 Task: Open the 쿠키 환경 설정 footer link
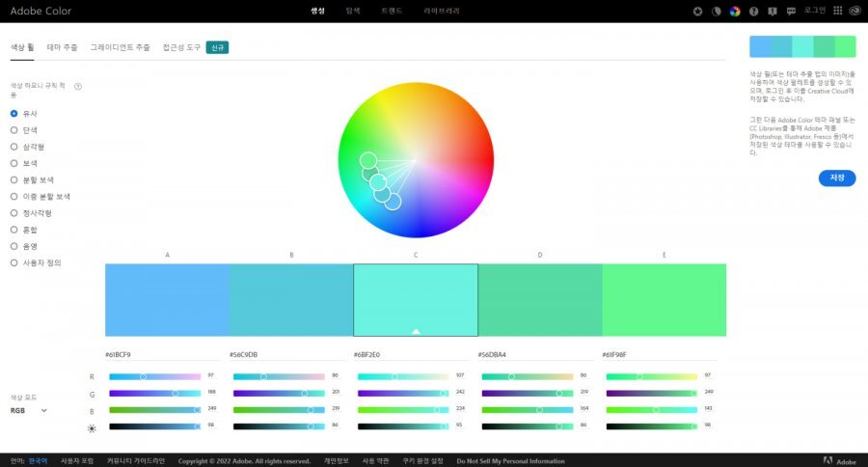(x=422, y=461)
